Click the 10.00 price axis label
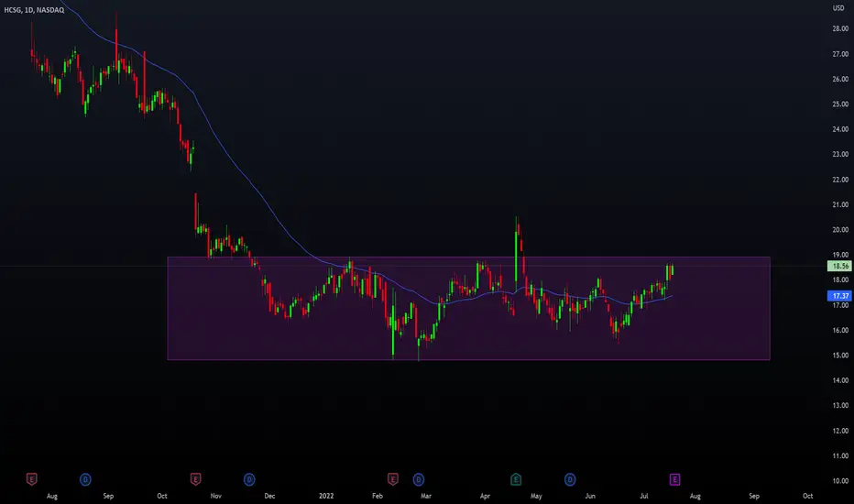The image size is (854, 504). click(840, 480)
